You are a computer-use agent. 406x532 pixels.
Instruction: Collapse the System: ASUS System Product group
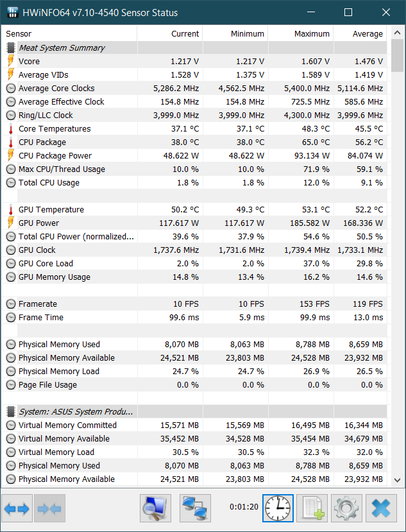11,411
